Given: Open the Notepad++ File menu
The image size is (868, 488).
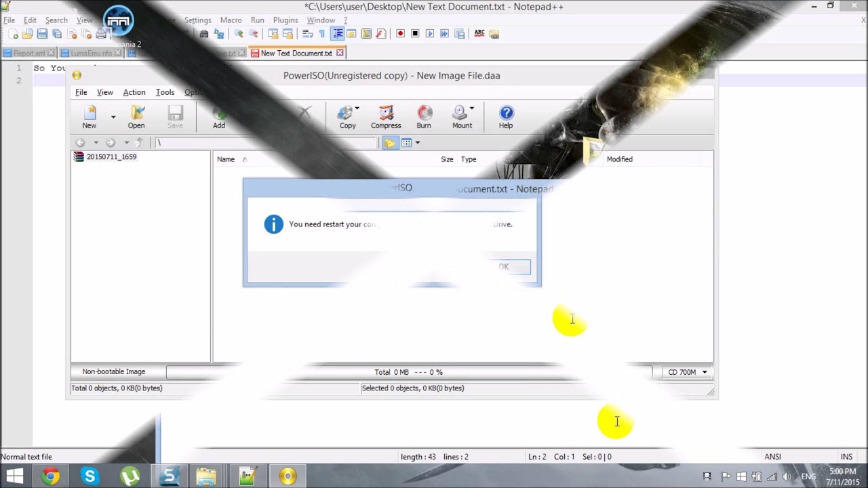Looking at the screenshot, I should 9,20.
